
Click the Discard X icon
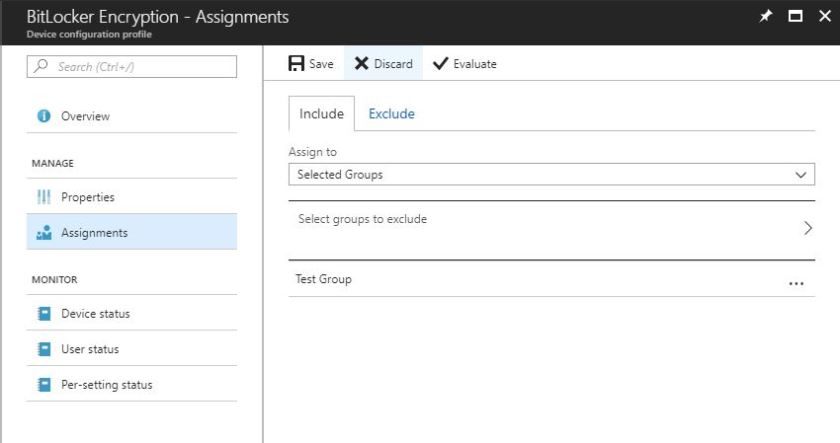pyautogui.click(x=362, y=63)
